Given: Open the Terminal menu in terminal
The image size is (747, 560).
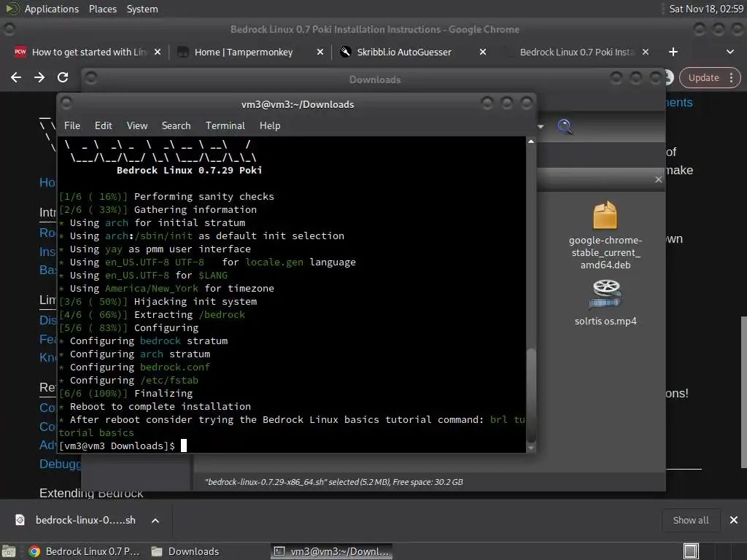Looking at the screenshot, I should 225,125.
